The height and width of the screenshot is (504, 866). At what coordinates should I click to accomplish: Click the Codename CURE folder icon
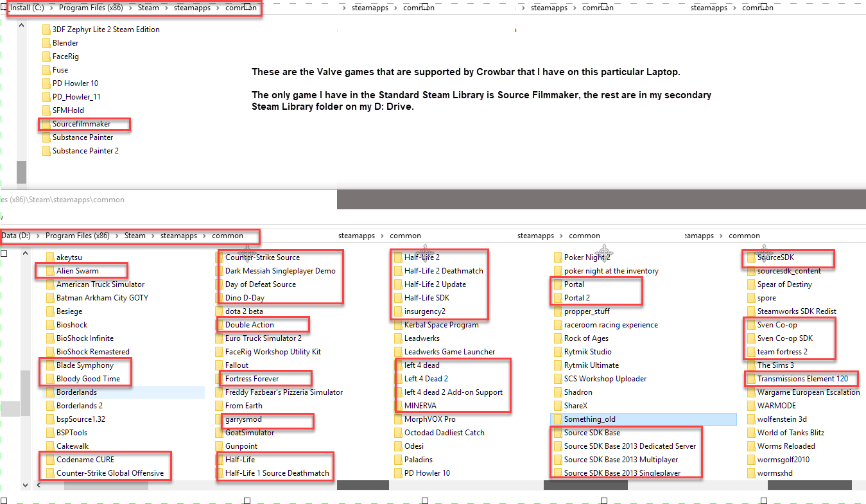tap(50, 460)
